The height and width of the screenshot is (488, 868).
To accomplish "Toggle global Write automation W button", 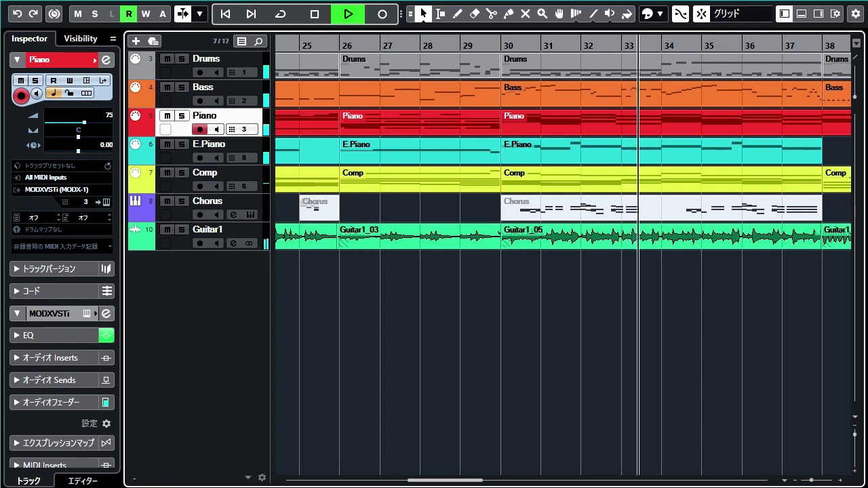I will (146, 14).
